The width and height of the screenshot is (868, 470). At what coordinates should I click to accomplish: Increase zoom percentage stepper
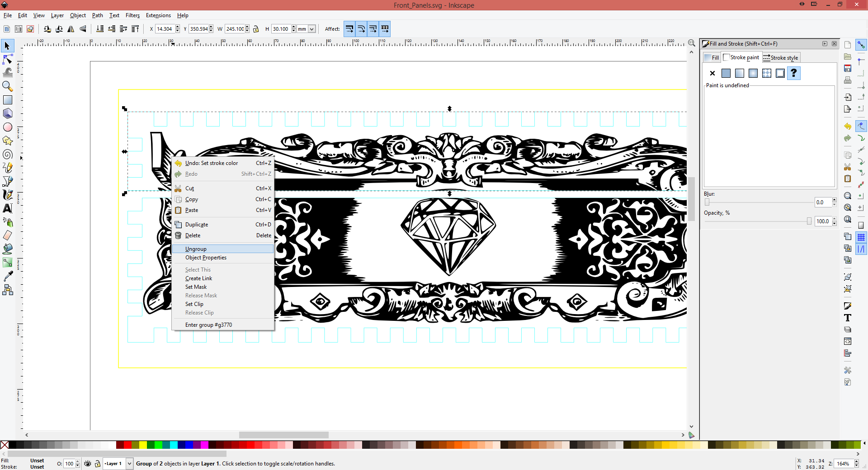click(x=856, y=462)
